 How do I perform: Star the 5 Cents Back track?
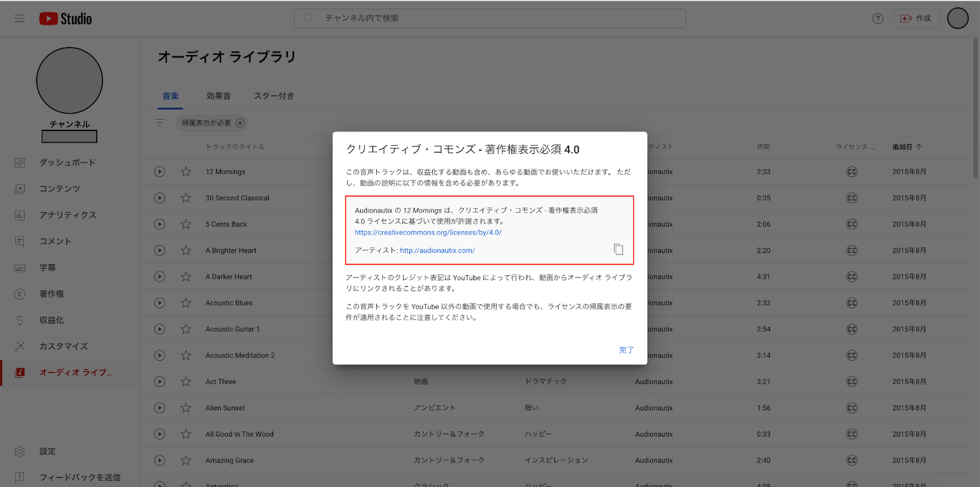pyautogui.click(x=186, y=224)
